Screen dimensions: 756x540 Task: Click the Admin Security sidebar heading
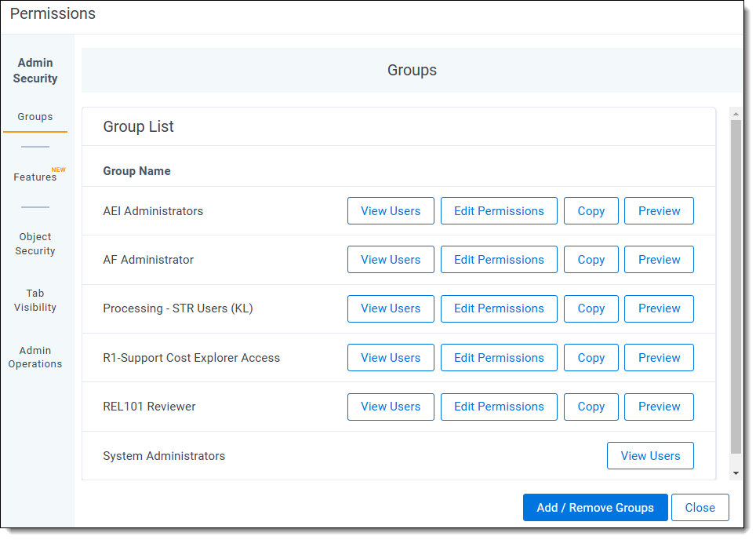35,71
